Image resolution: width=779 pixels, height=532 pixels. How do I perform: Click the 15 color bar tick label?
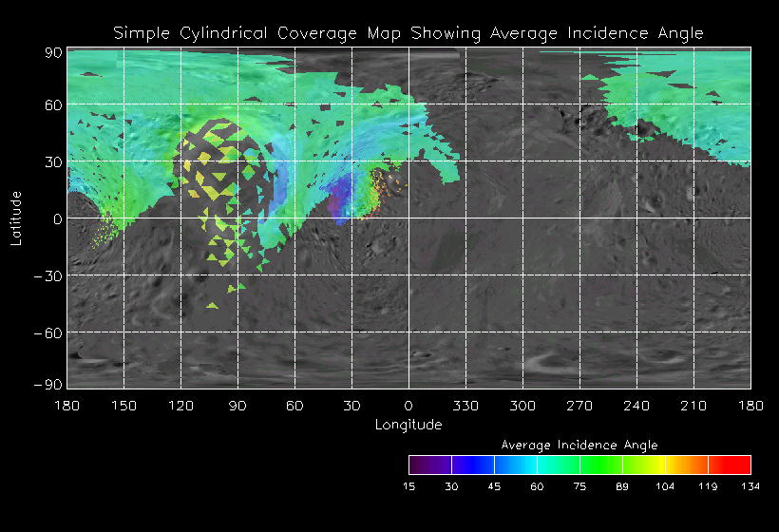click(408, 486)
